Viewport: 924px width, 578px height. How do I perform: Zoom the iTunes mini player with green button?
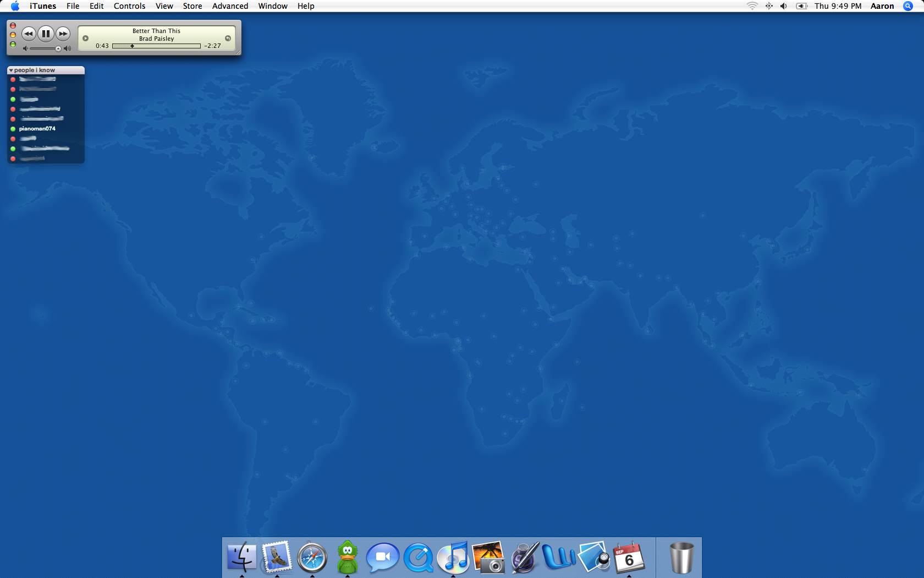(13, 44)
